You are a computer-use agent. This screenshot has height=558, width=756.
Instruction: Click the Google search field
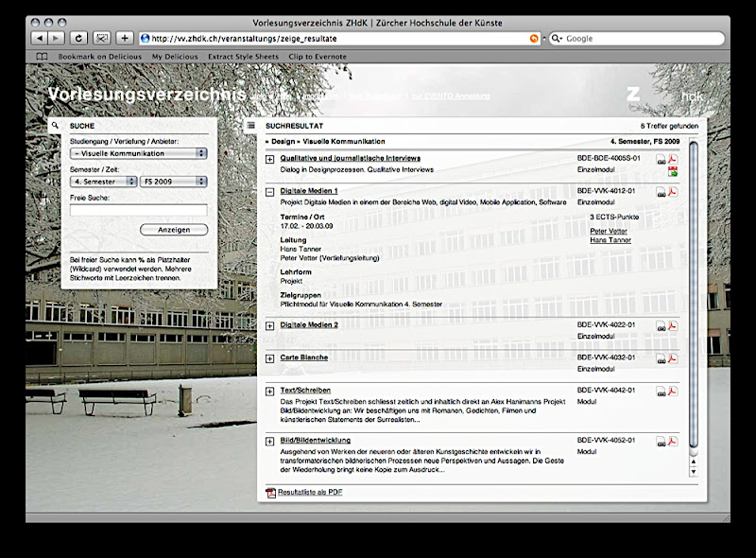pos(636,38)
